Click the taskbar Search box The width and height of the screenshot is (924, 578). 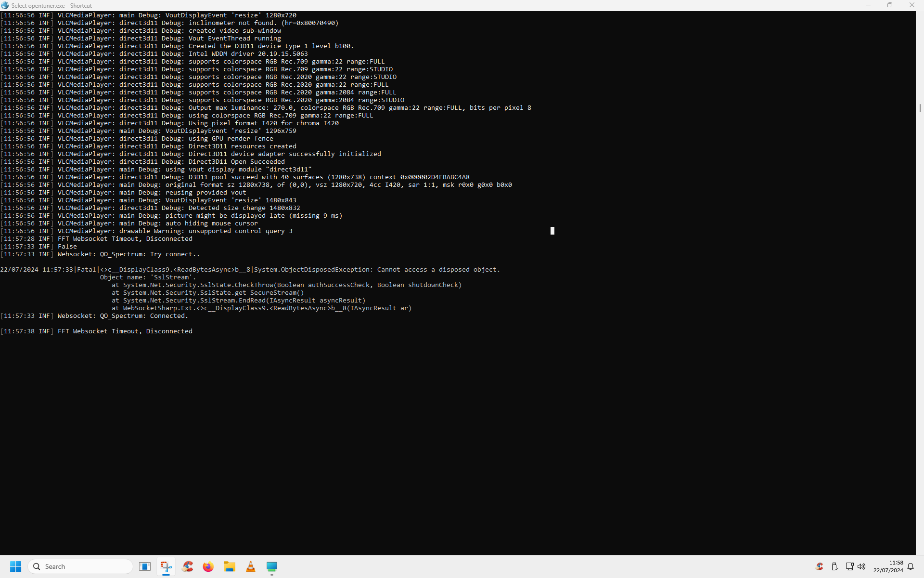pyautogui.click(x=80, y=566)
